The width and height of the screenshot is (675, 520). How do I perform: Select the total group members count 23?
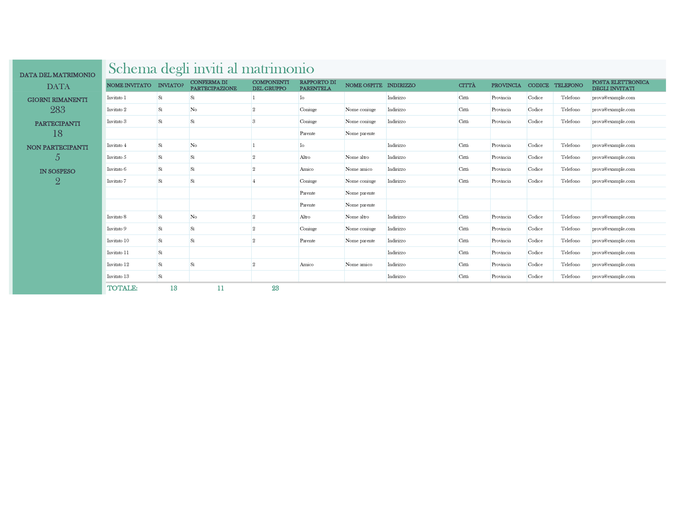276,288
